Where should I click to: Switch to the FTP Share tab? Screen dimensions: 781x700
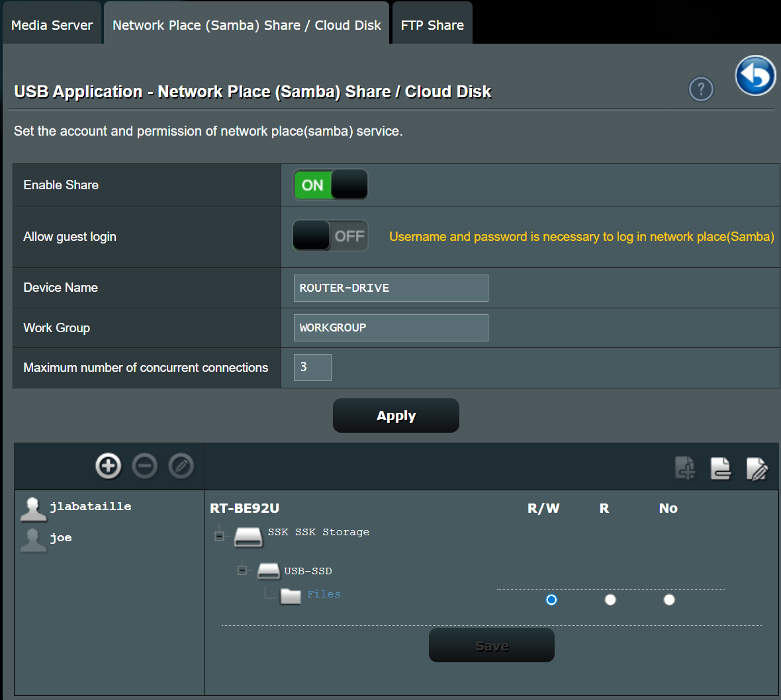click(x=432, y=24)
